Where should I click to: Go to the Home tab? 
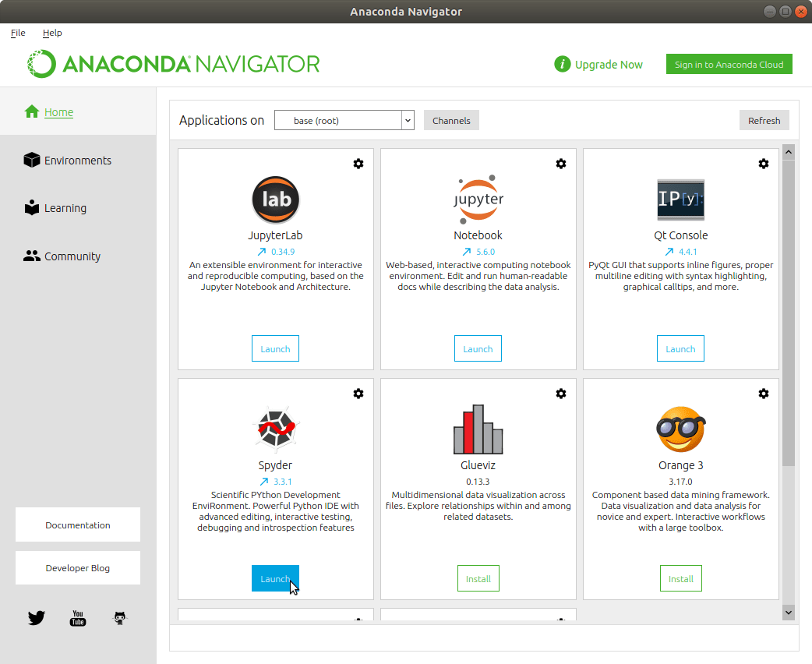point(78,112)
